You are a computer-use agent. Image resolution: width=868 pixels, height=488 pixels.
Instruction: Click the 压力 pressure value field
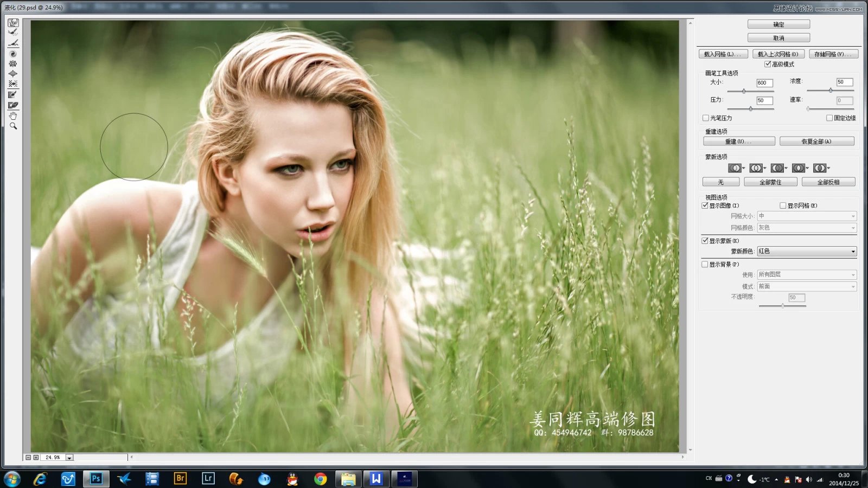pyautogui.click(x=764, y=100)
